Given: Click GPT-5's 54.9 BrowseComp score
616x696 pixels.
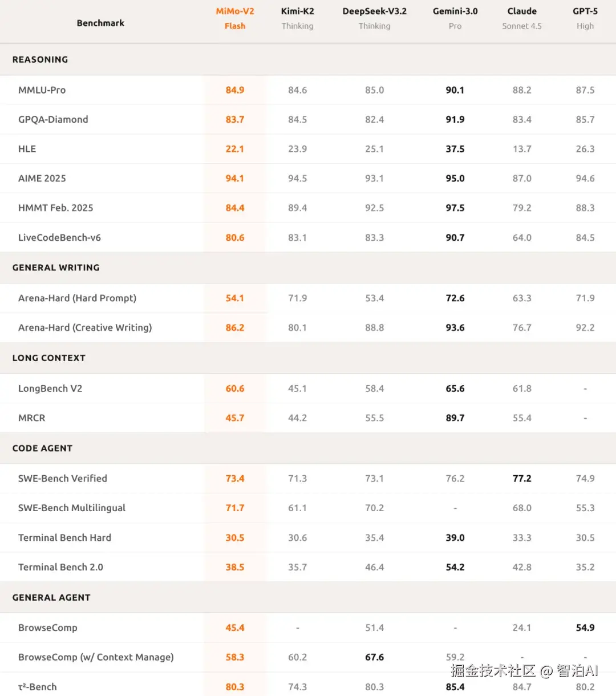Looking at the screenshot, I should point(585,628).
